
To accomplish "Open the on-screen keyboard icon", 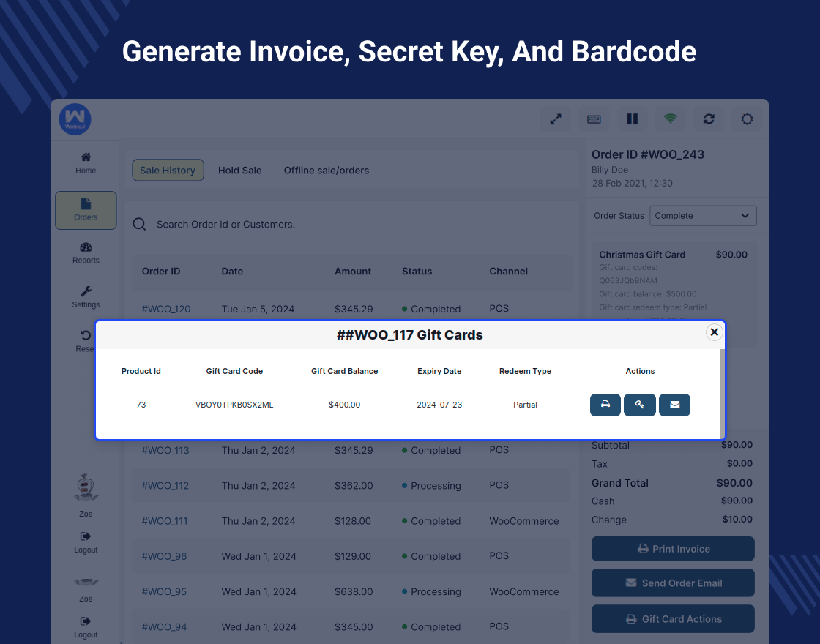I will [594, 119].
